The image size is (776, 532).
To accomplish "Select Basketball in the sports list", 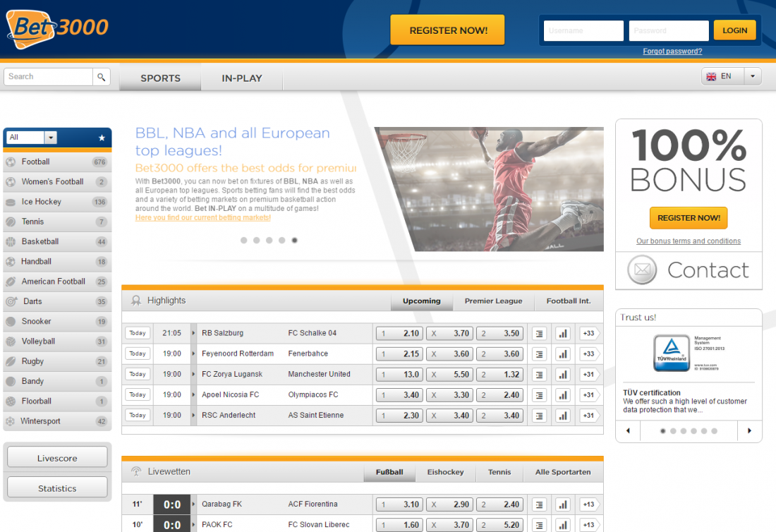I will [x=57, y=241].
